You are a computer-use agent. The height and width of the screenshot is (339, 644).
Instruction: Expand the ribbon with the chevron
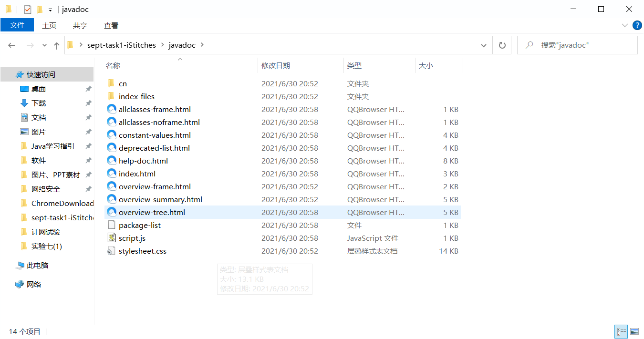(625, 25)
